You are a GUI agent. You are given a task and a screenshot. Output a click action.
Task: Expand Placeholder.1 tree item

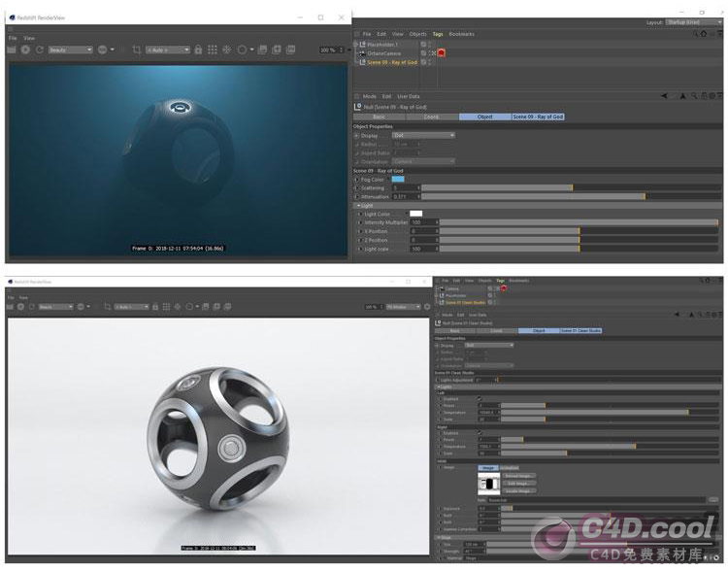(x=355, y=45)
